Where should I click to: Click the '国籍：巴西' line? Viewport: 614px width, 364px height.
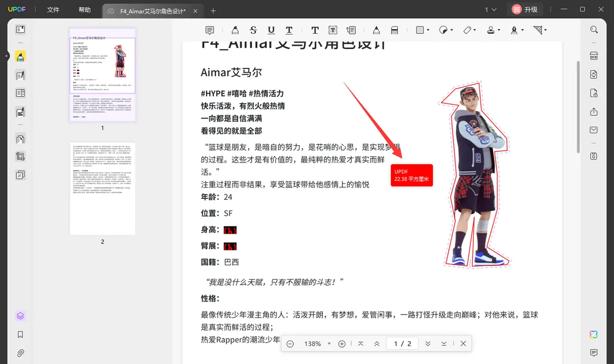pyautogui.click(x=220, y=262)
